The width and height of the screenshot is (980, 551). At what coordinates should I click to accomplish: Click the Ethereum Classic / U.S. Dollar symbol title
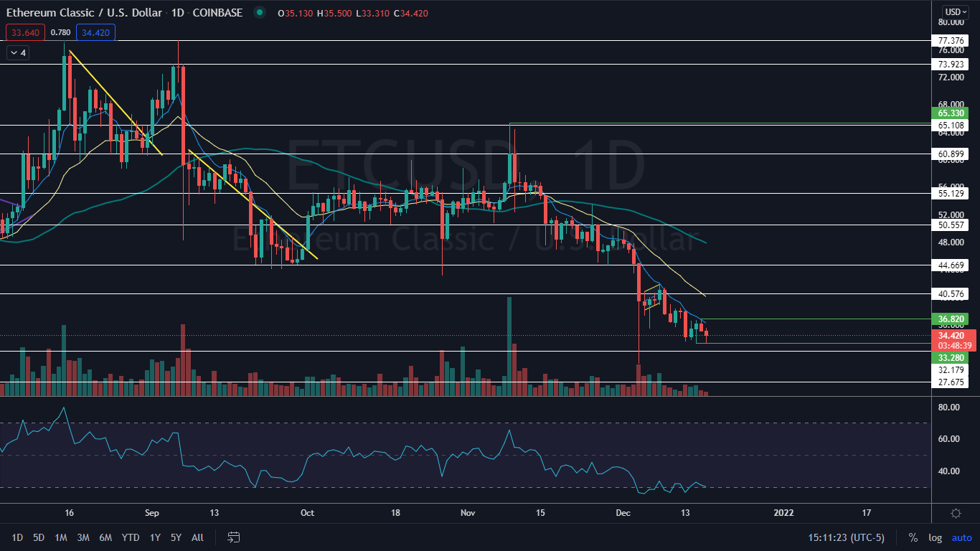point(83,12)
